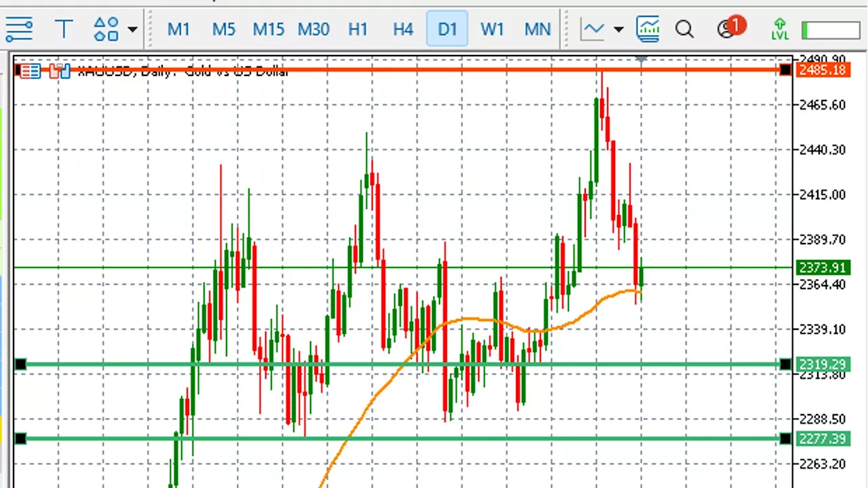Open the Indicators list icon

pos(648,29)
